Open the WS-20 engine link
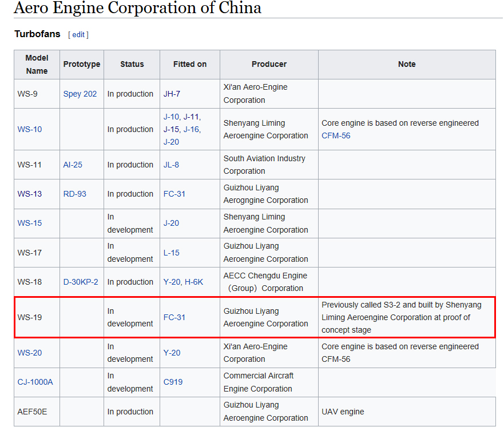This screenshot has width=504, height=427. (x=30, y=353)
